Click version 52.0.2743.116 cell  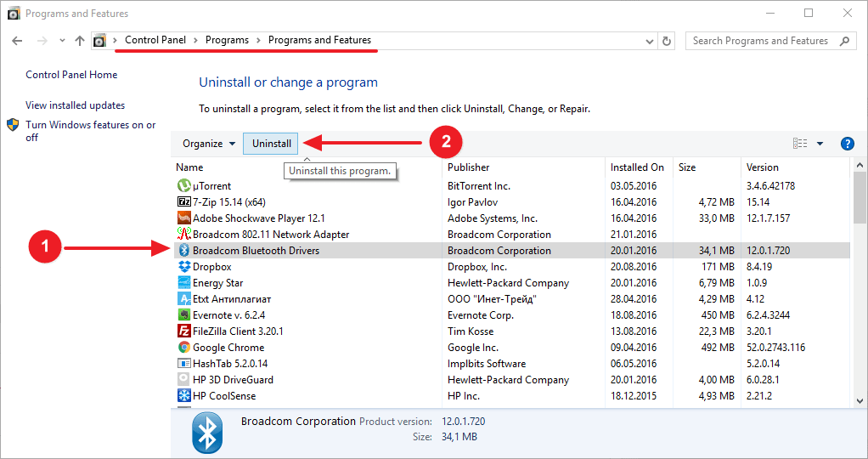[775, 348]
